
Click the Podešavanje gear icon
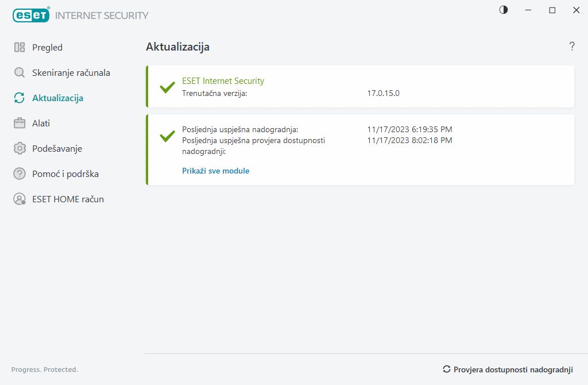(20, 149)
